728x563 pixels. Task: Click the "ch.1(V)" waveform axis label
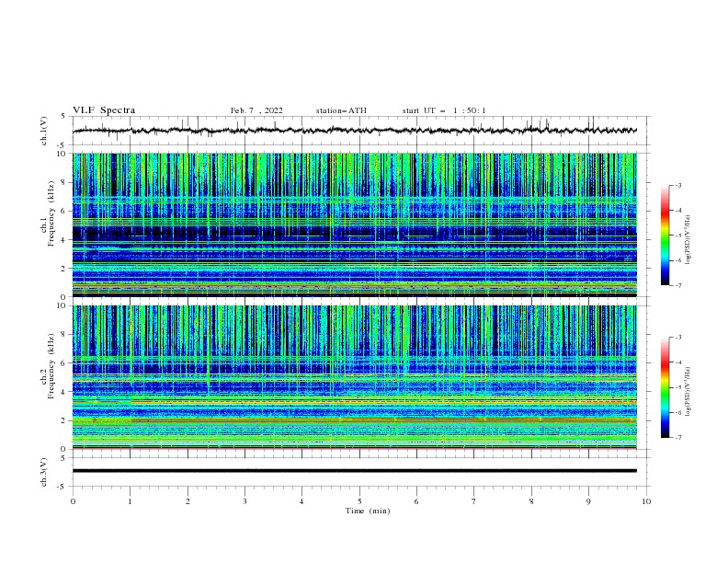(44, 131)
